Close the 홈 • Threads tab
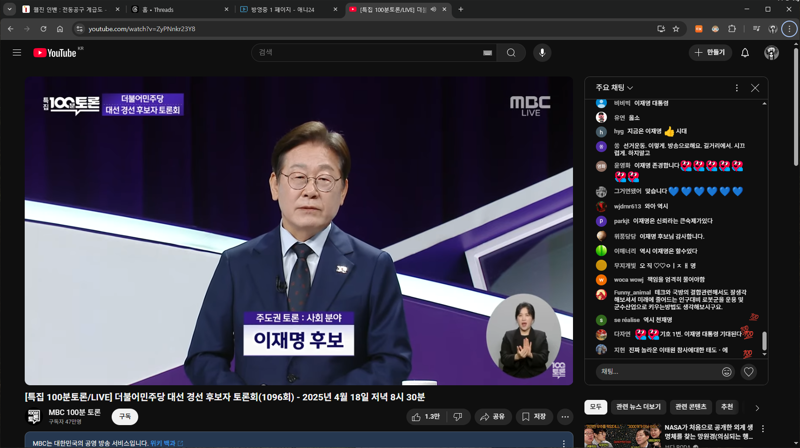 (x=227, y=9)
